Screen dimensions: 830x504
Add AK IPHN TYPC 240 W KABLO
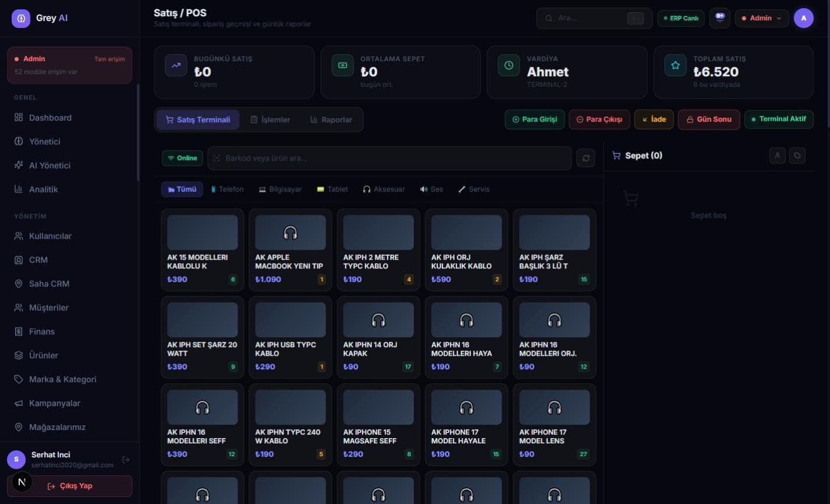point(291,425)
